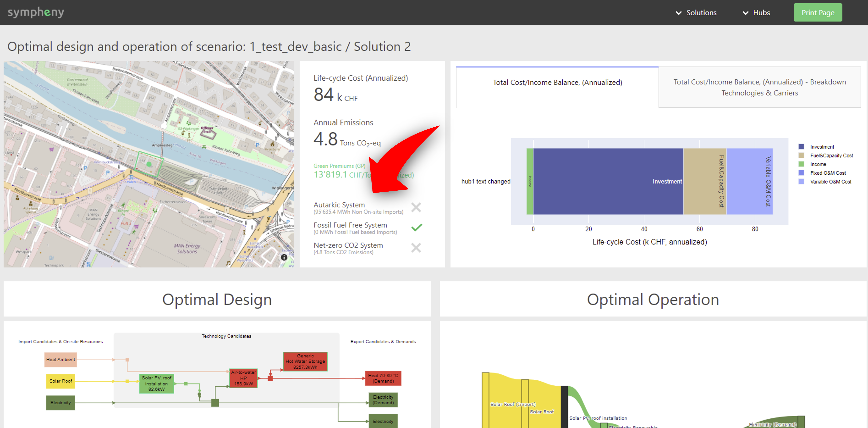868x428 pixels.
Task: Toggle Variable O&M Cost legend entry
Action: click(x=830, y=182)
